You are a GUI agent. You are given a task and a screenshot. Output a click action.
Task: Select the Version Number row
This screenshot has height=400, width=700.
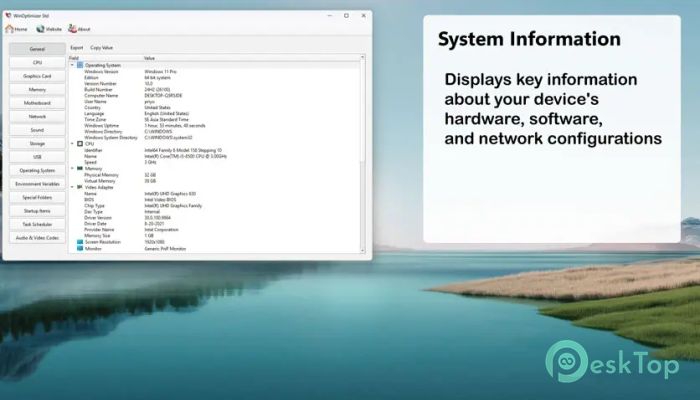pyautogui.click(x=214, y=83)
